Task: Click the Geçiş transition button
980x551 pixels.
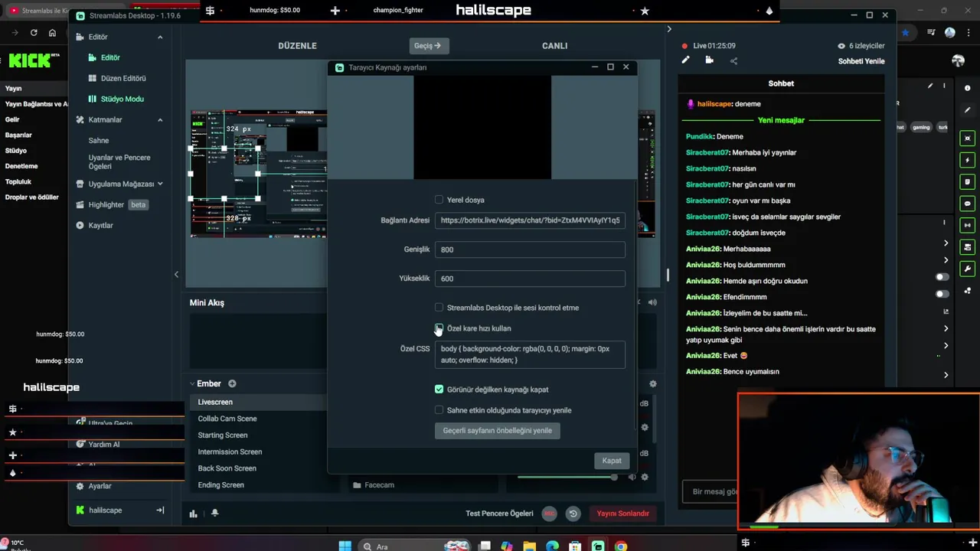Action: (429, 46)
